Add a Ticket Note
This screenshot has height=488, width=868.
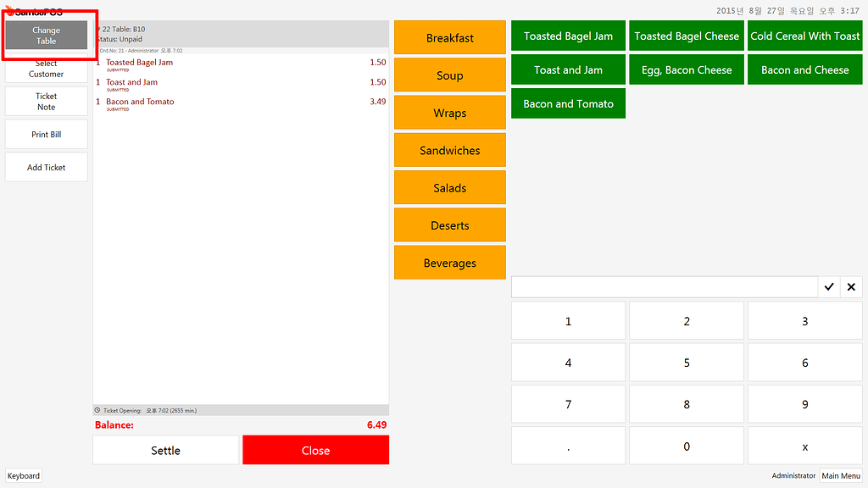point(46,101)
